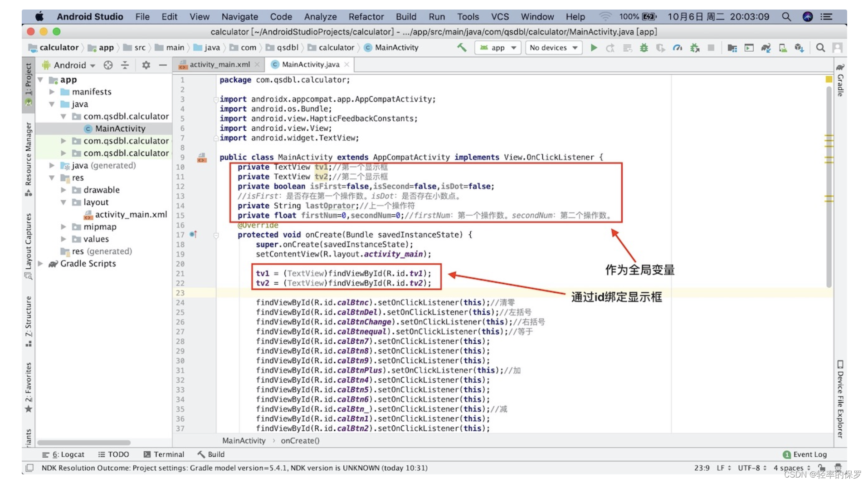
Task: Open the Siri icon in menu bar
Action: (808, 17)
